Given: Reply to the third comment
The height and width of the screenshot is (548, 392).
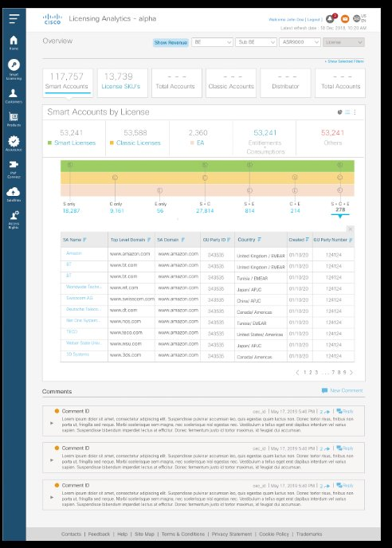Looking at the screenshot, I should (345, 485).
